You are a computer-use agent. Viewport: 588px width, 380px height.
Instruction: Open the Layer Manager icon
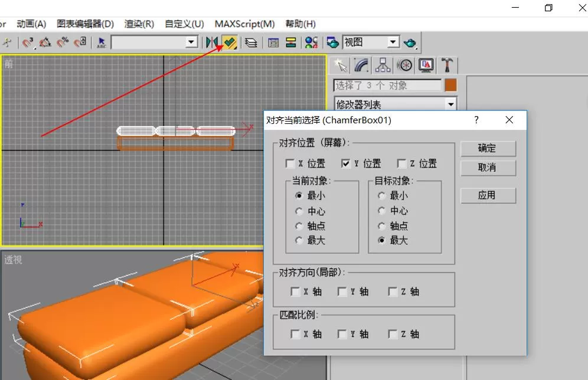click(x=251, y=42)
